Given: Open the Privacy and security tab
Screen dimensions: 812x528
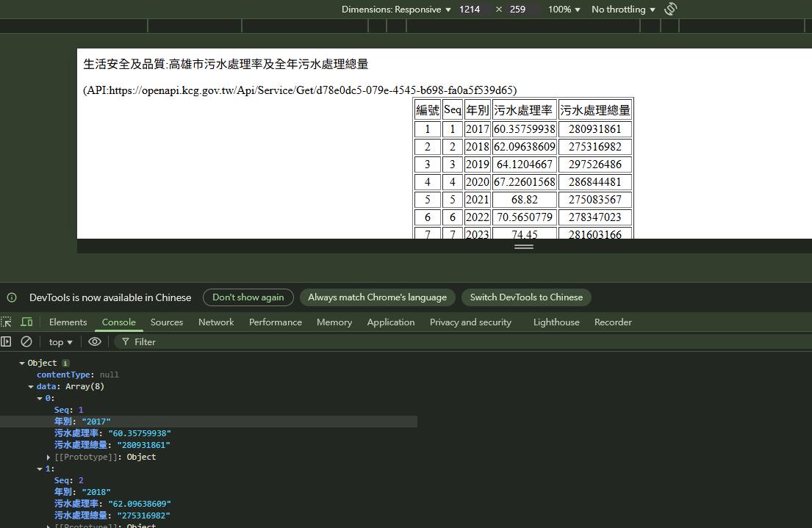Looking at the screenshot, I should 470,322.
